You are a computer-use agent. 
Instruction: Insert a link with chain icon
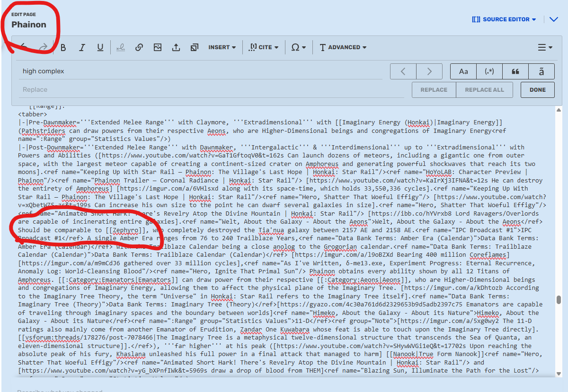[139, 47]
